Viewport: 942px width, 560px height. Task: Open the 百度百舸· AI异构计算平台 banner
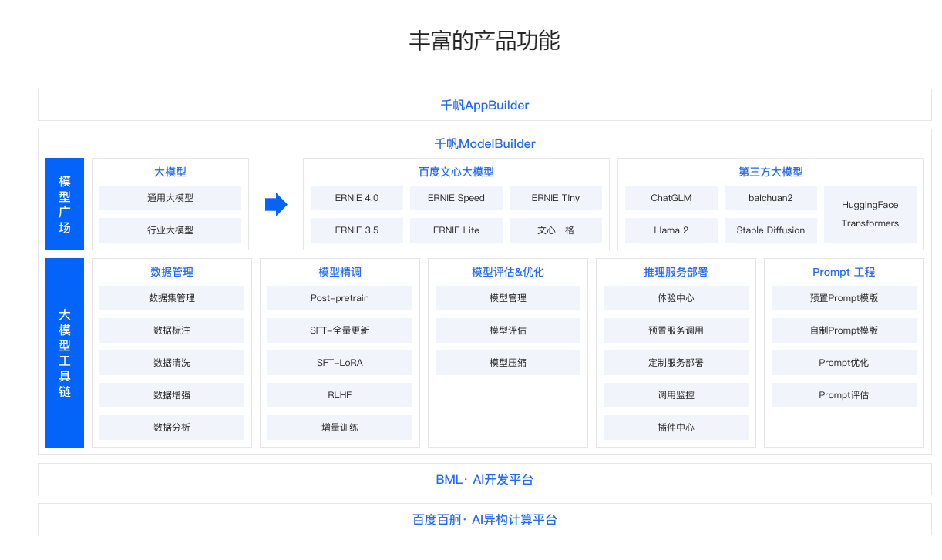485,519
